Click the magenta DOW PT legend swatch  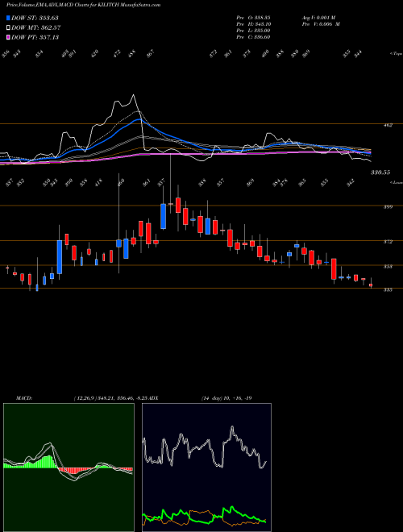coord(8,37)
